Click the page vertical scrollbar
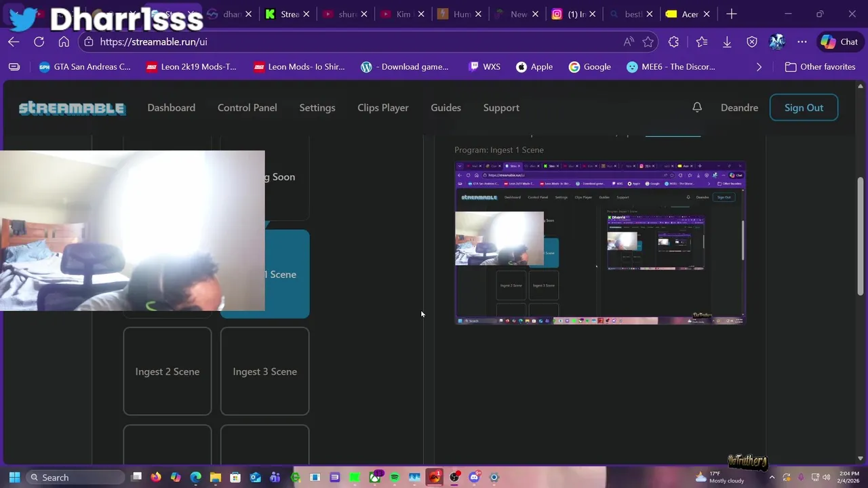Viewport: 868px width, 488px height. tap(861, 237)
